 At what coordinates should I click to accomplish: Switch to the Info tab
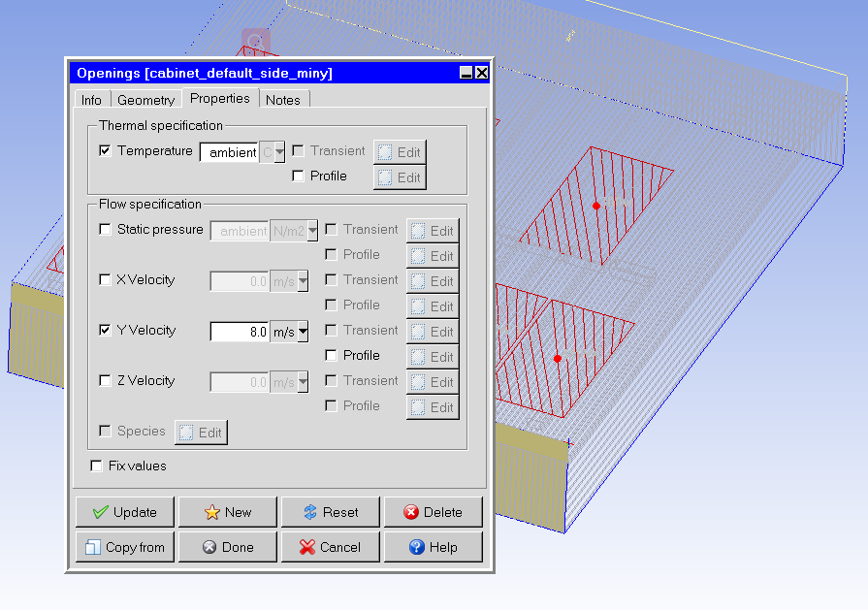pyautogui.click(x=91, y=100)
